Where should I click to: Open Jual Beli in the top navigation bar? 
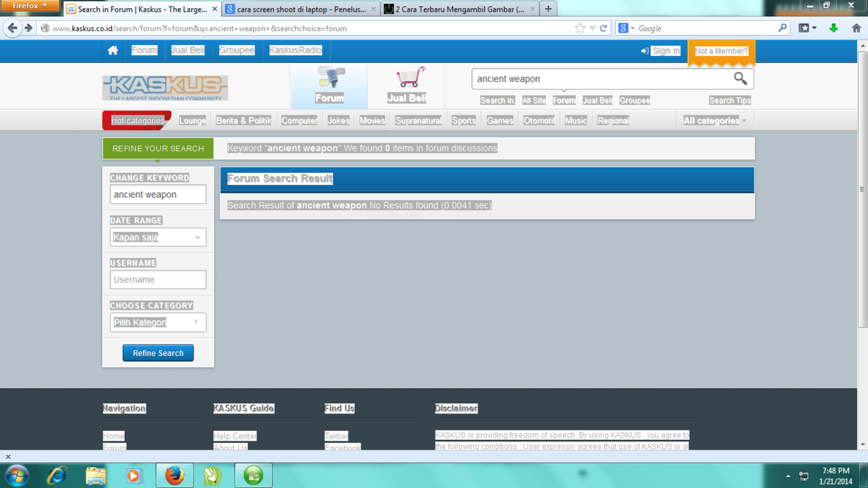188,51
